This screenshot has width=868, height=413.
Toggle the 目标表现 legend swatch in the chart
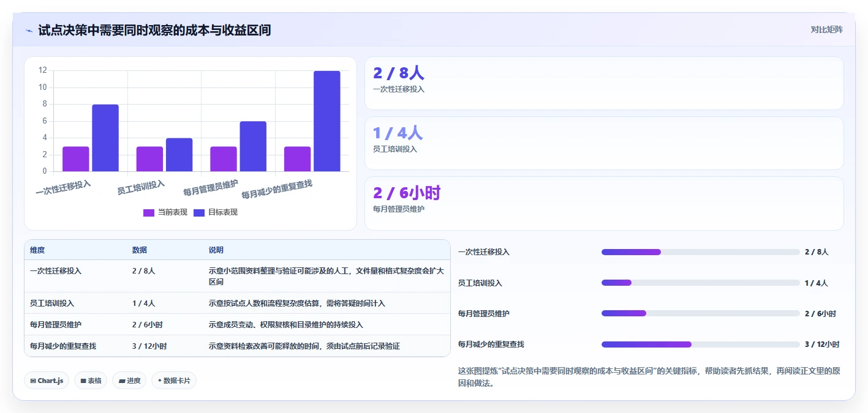pos(199,212)
